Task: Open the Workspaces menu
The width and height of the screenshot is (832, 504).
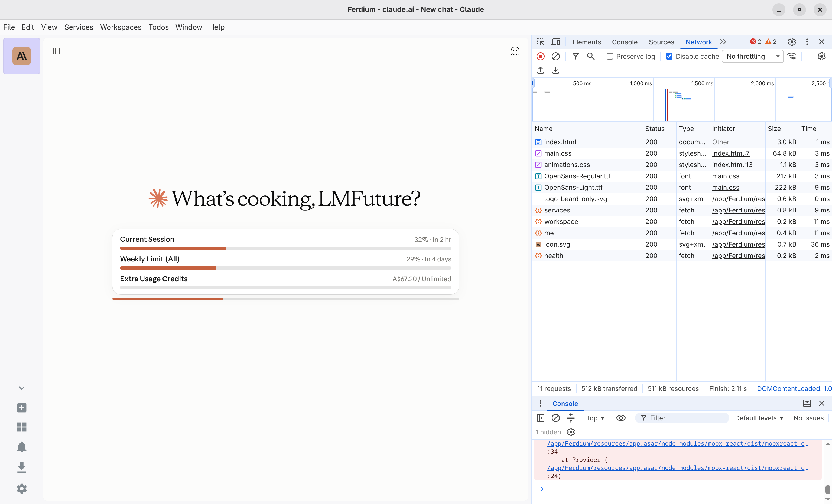Action: coord(121,27)
